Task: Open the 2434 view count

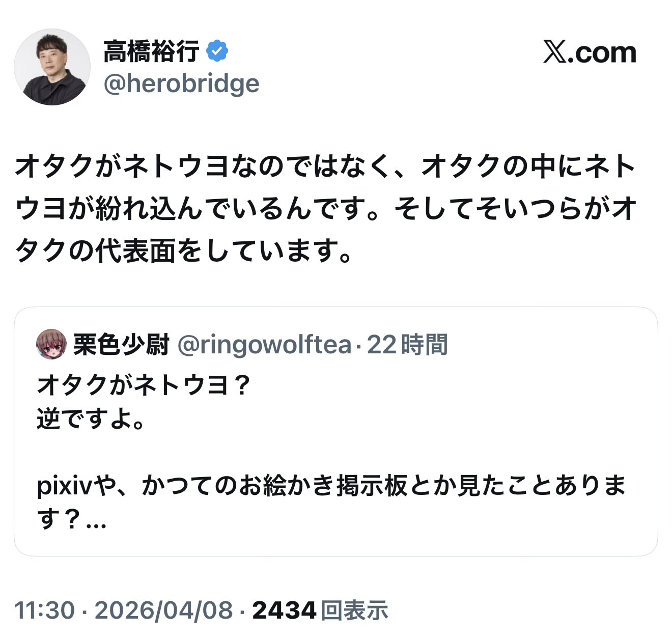Action: click(x=284, y=610)
